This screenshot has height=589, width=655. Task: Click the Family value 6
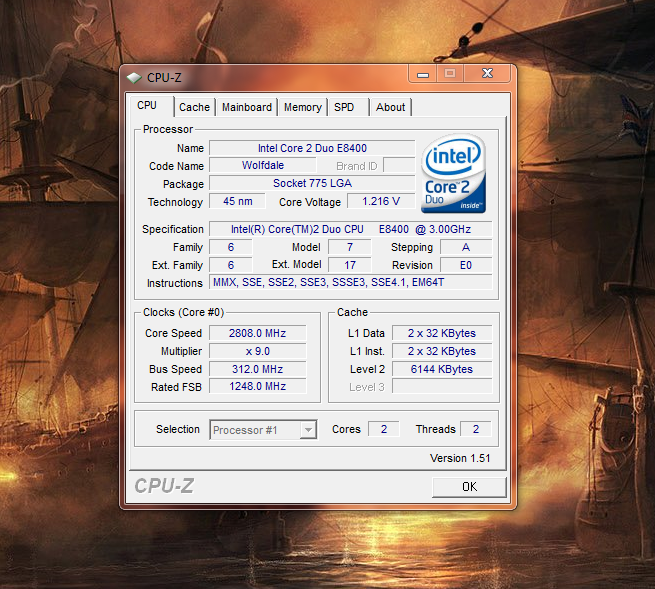(x=231, y=247)
